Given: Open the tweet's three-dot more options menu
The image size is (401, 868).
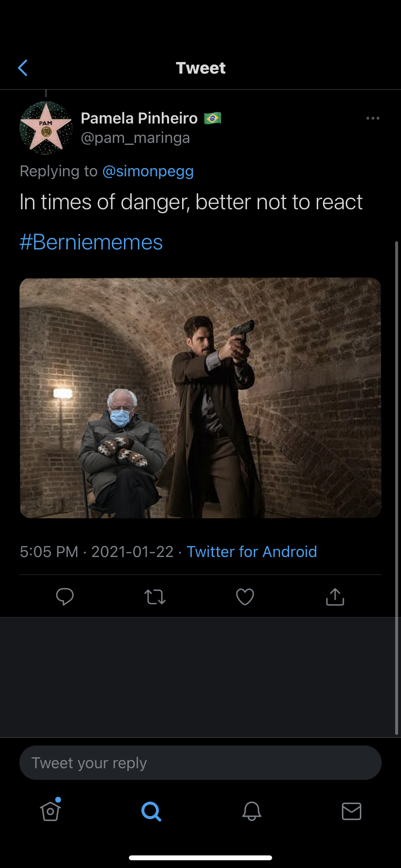Looking at the screenshot, I should pos(372,118).
